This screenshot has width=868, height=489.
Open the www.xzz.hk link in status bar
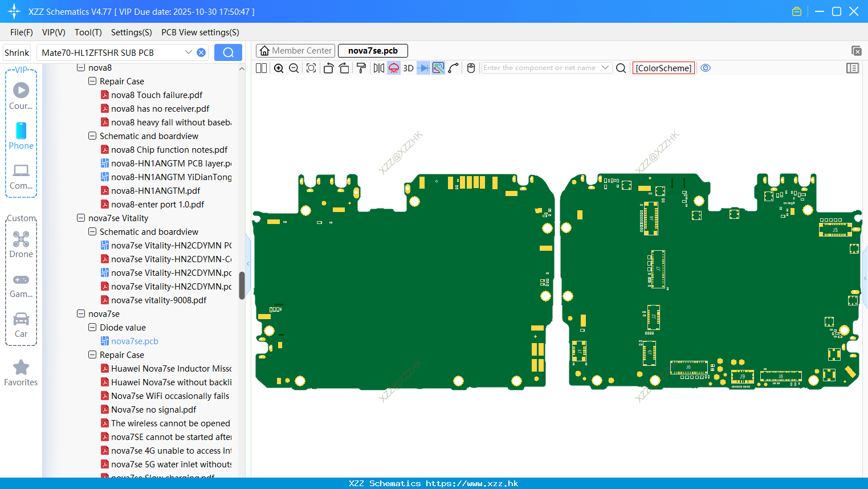tap(472, 483)
